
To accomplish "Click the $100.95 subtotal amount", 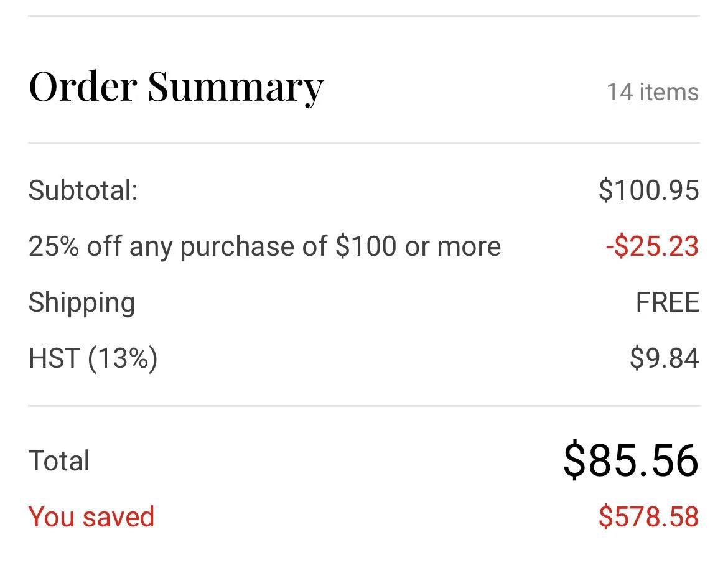I will pyautogui.click(x=648, y=190).
